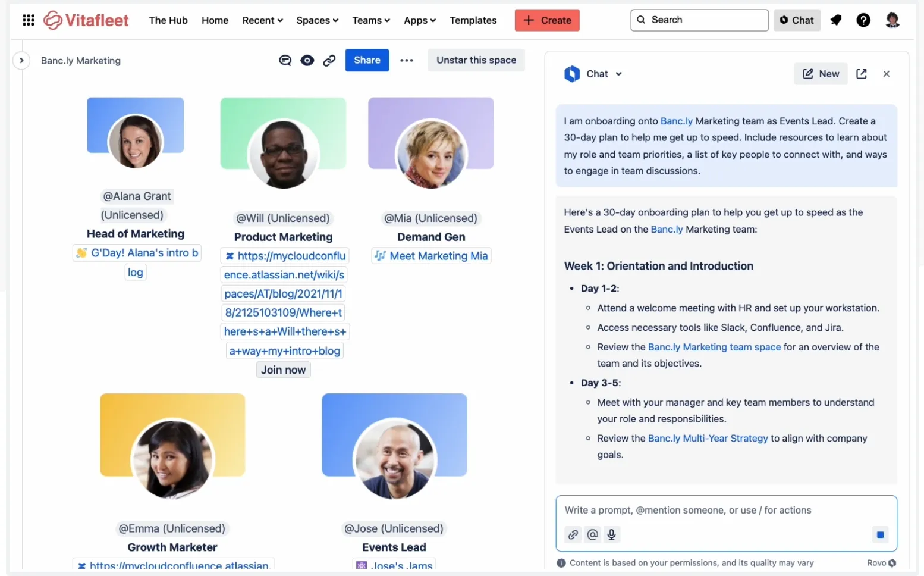Click the info icon beside content disclaimer

click(561, 563)
